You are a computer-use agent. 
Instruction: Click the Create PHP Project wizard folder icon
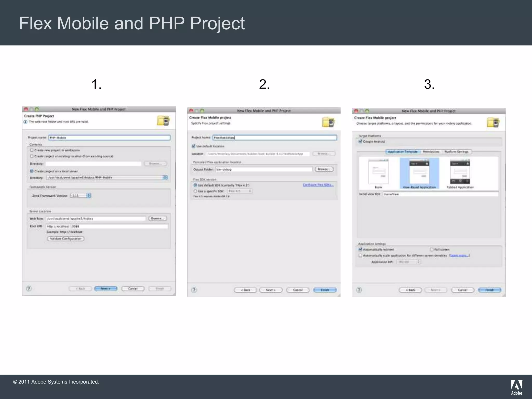(x=163, y=121)
